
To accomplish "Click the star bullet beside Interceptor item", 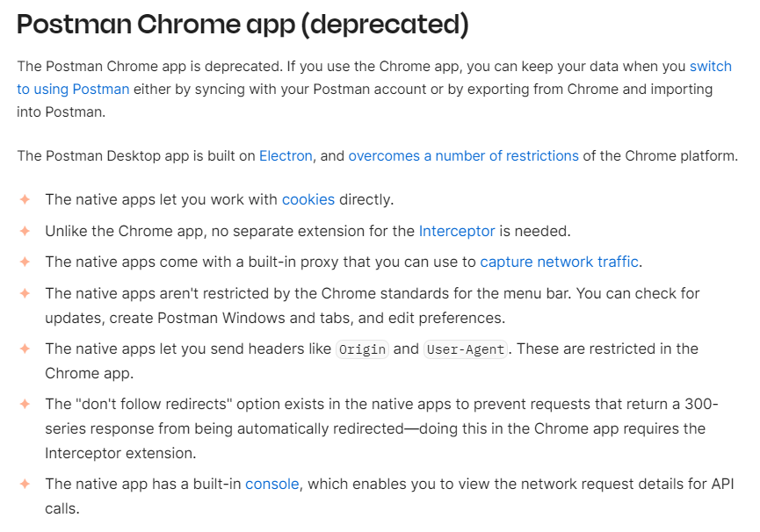I will 25,231.
